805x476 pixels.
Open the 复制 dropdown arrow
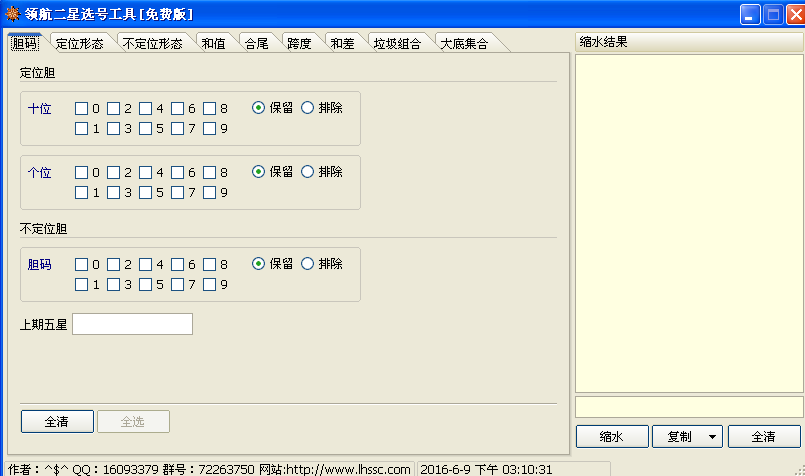pyautogui.click(x=713, y=437)
